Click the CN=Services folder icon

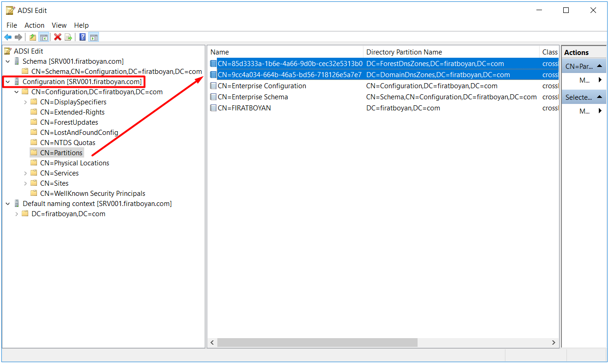point(34,173)
